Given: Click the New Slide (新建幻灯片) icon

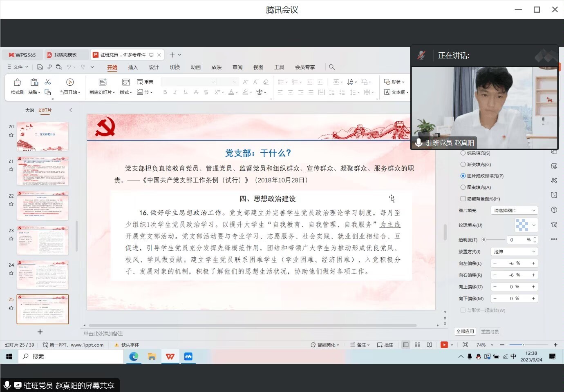Looking at the screenshot, I should [103, 83].
